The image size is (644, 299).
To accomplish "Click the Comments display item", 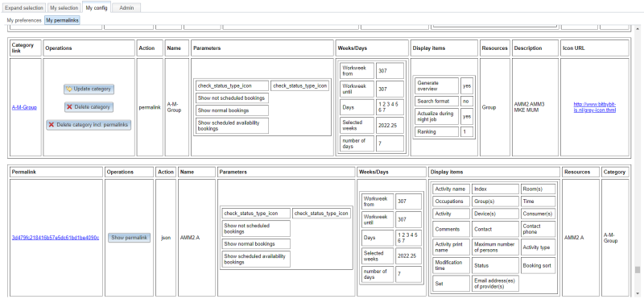I will [451, 229].
